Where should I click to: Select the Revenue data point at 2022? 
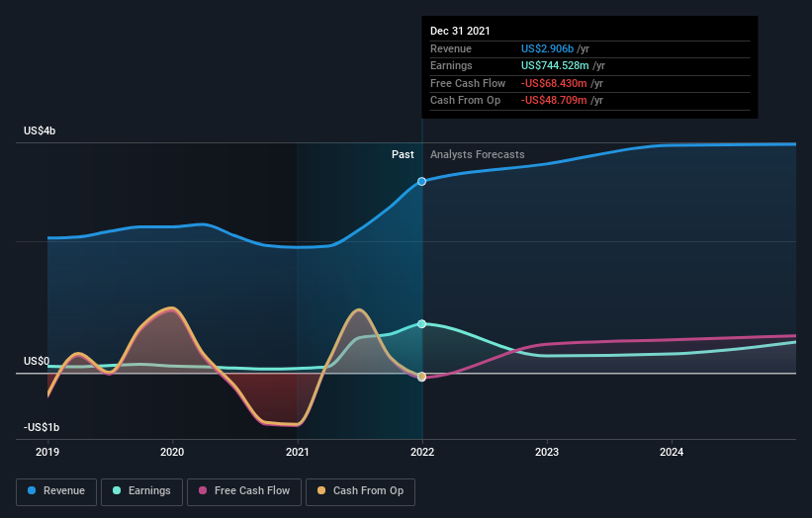pyautogui.click(x=422, y=181)
